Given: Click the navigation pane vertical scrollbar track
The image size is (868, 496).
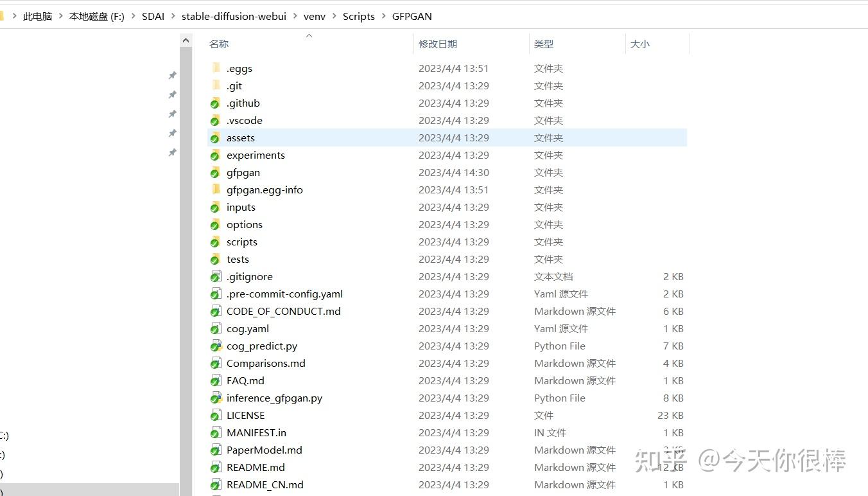Looking at the screenshot, I should 186,270.
